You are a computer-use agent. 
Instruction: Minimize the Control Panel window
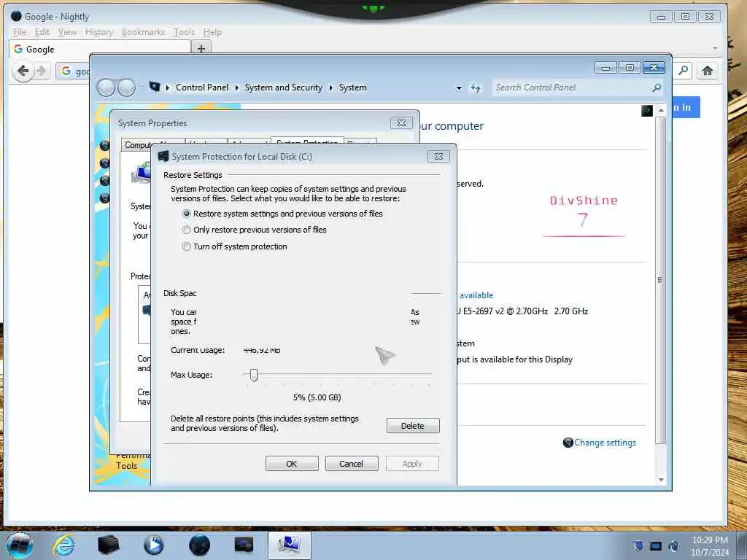605,68
